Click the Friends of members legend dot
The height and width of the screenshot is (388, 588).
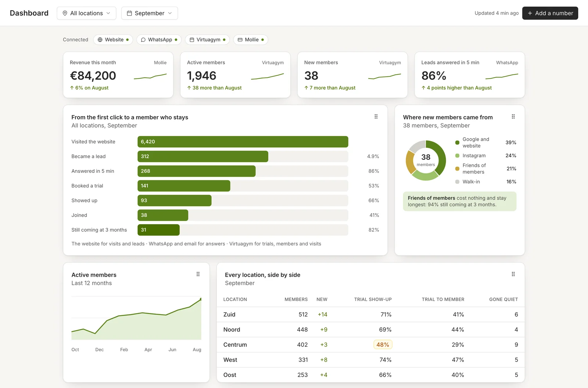coord(457,169)
